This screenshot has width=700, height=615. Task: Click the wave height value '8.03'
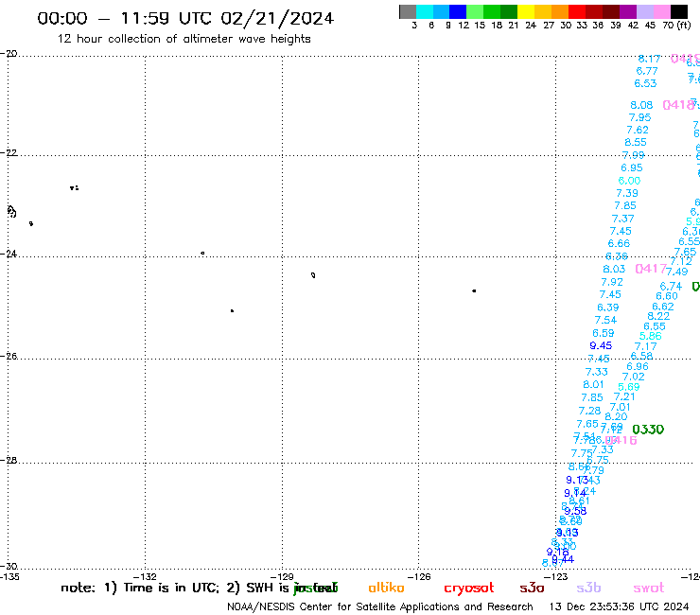click(614, 270)
